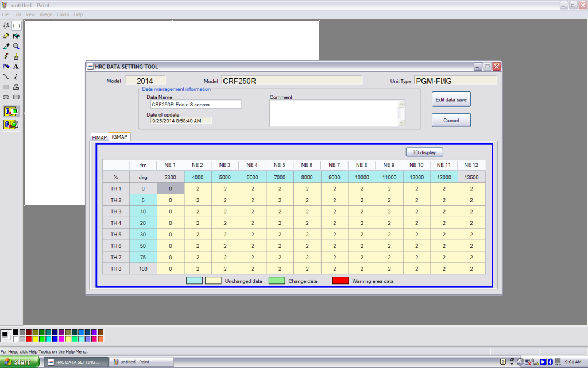The image size is (588, 368).
Task: Activate the Airbrush spray tool
Action: (x=6, y=67)
